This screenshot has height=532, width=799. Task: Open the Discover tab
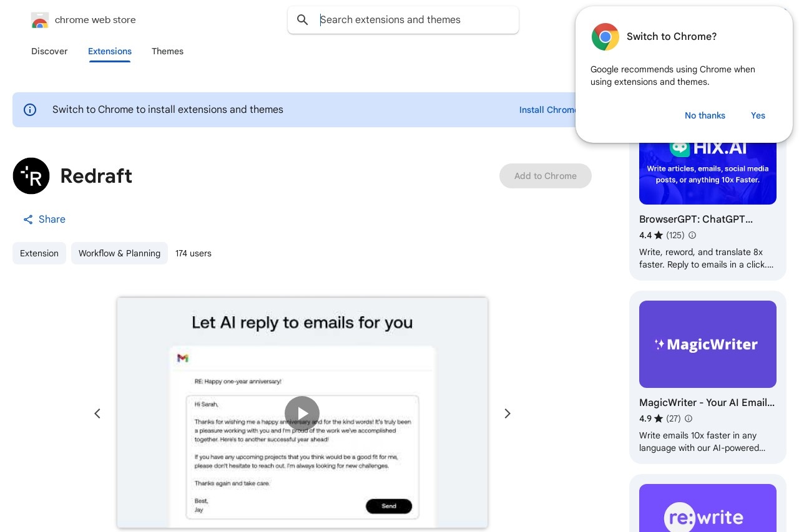49,51
